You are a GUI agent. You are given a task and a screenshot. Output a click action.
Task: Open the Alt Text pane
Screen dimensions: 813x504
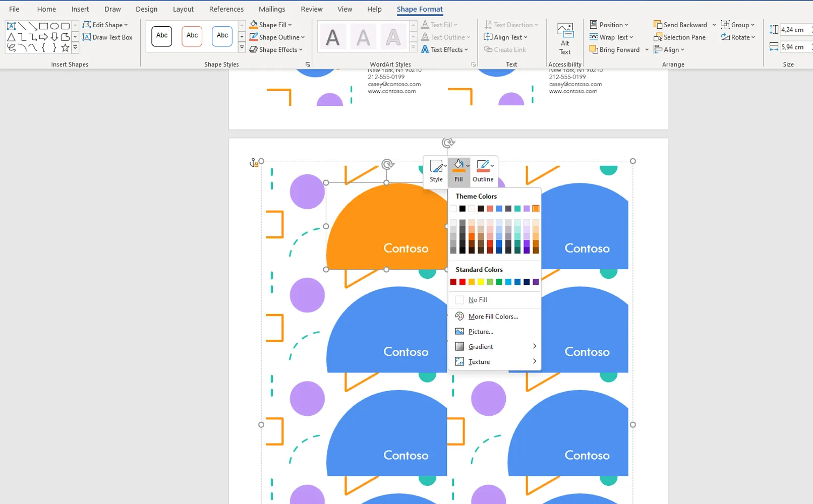click(565, 39)
